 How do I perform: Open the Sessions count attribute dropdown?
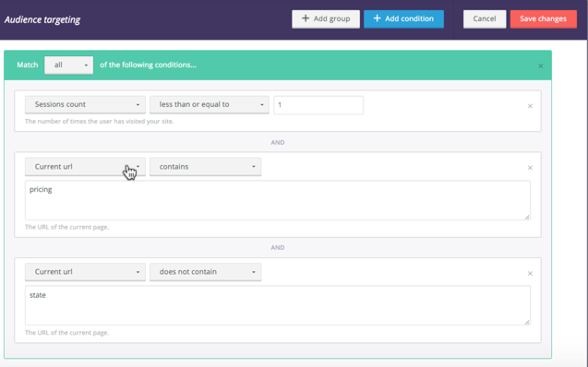click(x=85, y=104)
